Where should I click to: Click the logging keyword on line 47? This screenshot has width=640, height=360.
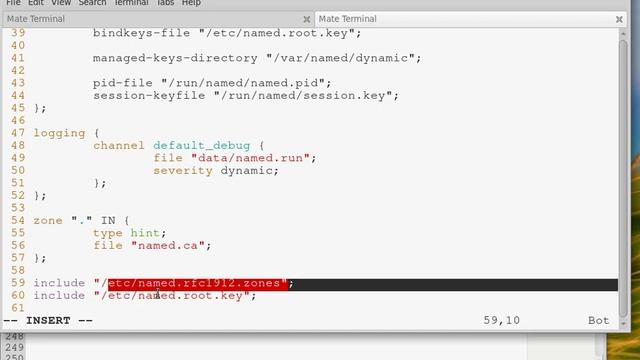(x=59, y=133)
